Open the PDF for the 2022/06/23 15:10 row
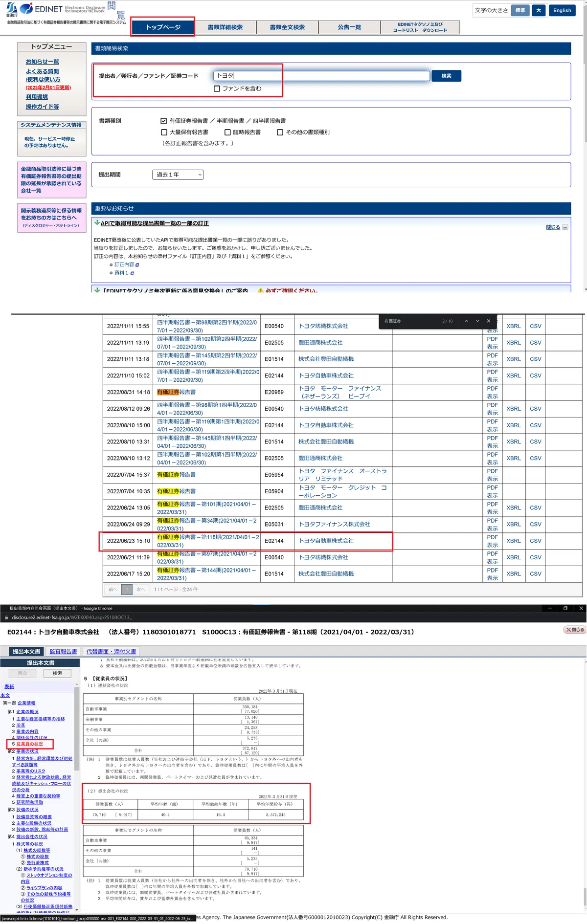The height and width of the screenshot is (924, 587). point(493,541)
